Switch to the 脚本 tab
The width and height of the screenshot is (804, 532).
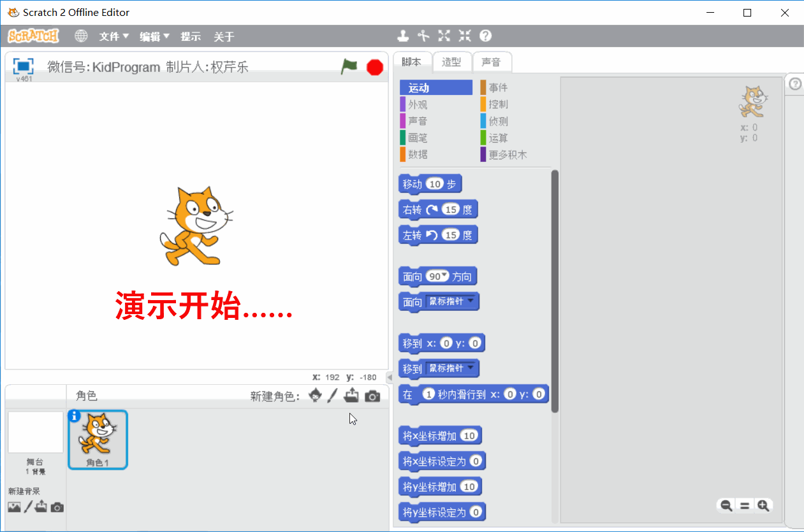point(412,62)
